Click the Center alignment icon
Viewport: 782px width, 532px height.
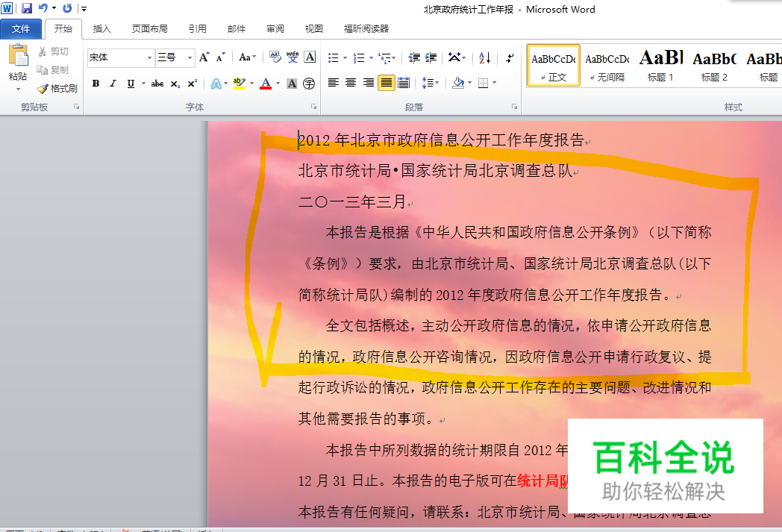pyautogui.click(x=351, y=83)
